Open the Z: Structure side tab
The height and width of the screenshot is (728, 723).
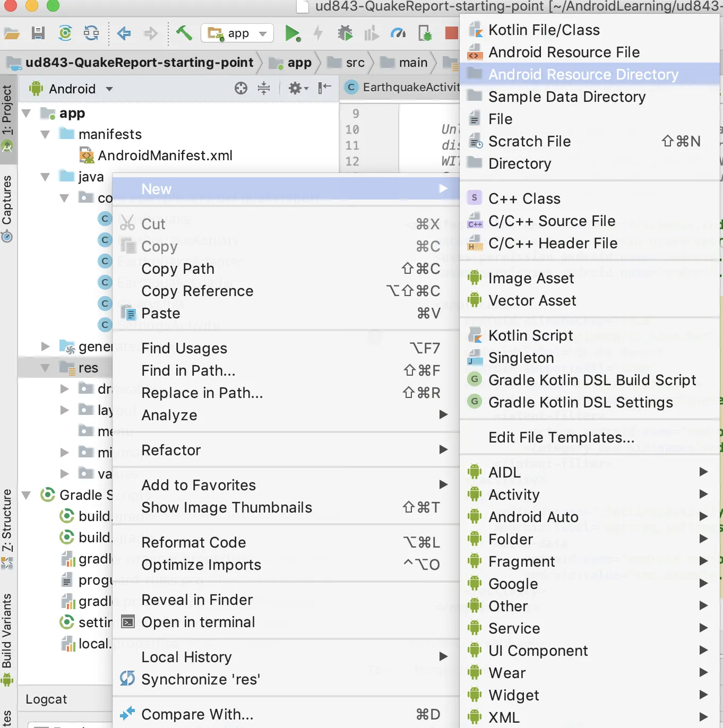pos(7,528)
